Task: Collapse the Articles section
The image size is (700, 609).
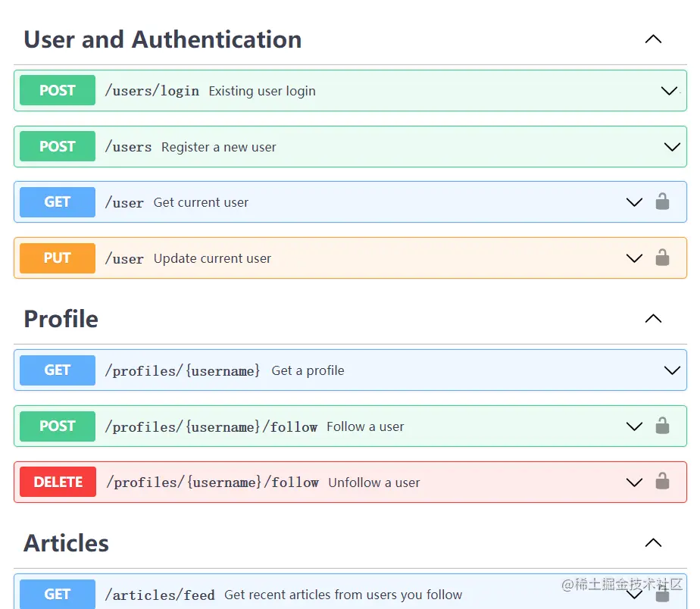Action: (x=653, y=543)
